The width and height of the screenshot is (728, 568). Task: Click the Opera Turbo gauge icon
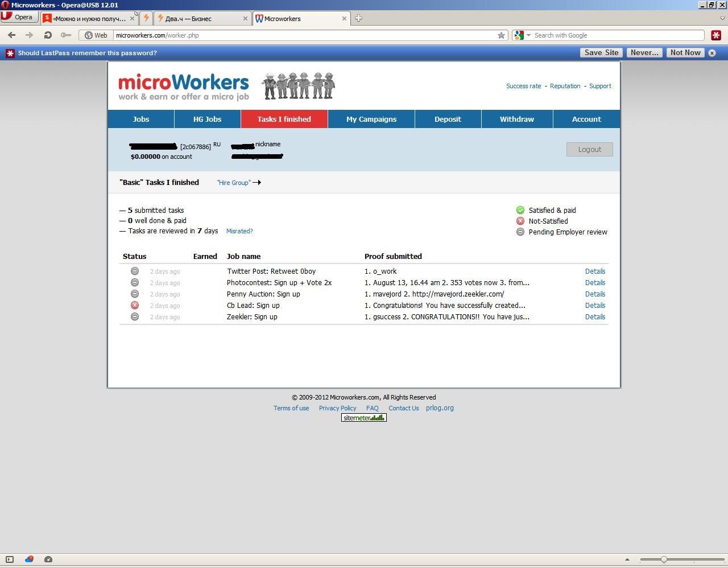[48, 559]
